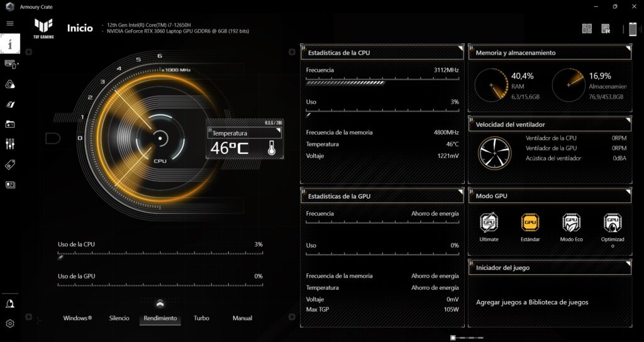This screenshot has height=342, width=644.
Task: Click Acústica del ventilador label
Action: pos(553,158)
